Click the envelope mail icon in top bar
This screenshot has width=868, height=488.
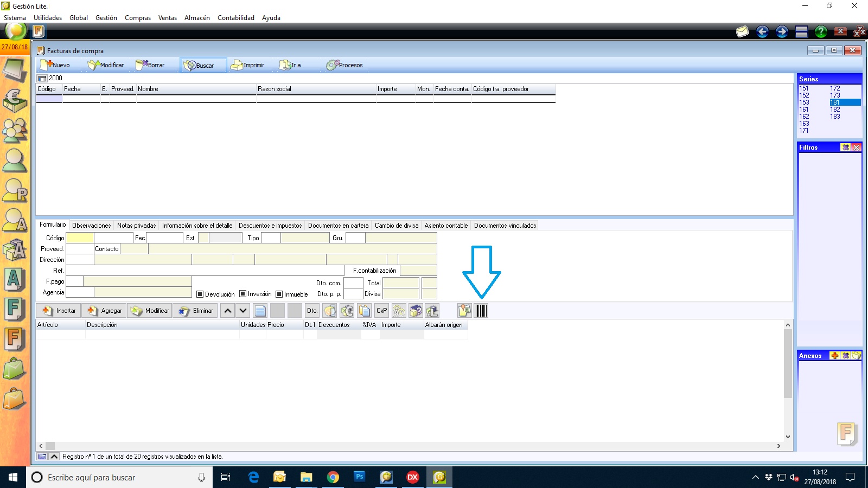pyautogui.click(x=743, y=32)
